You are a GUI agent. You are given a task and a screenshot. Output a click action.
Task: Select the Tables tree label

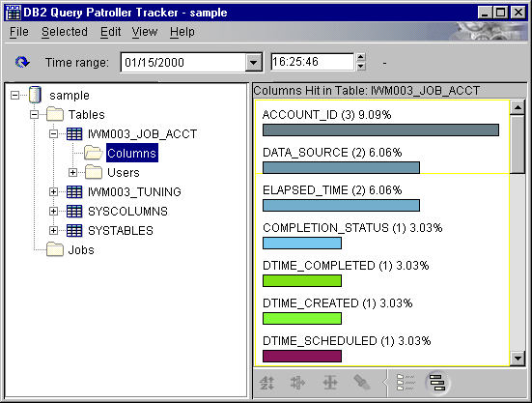coord(87,114)
